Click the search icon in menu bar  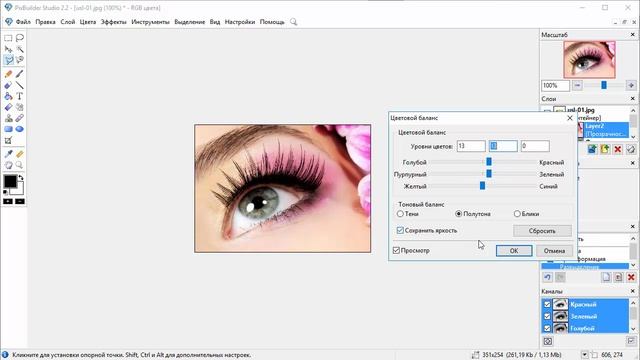tap(293, 22)
